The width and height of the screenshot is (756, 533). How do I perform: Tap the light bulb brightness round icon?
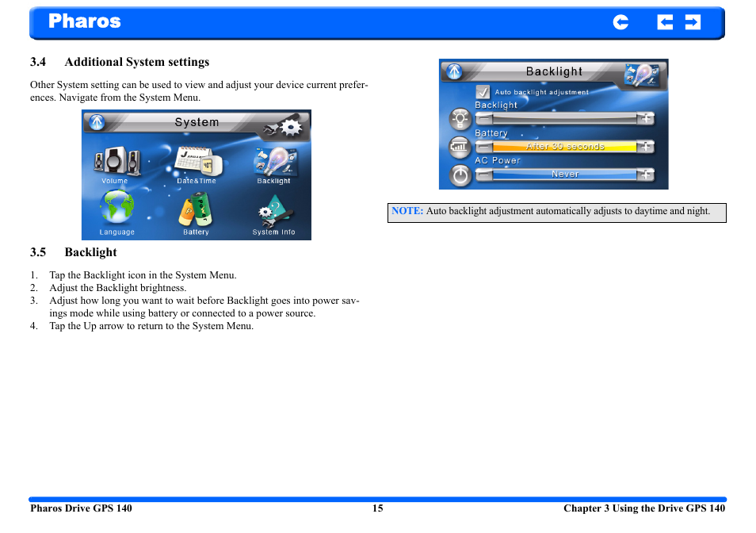click(460, 119)
